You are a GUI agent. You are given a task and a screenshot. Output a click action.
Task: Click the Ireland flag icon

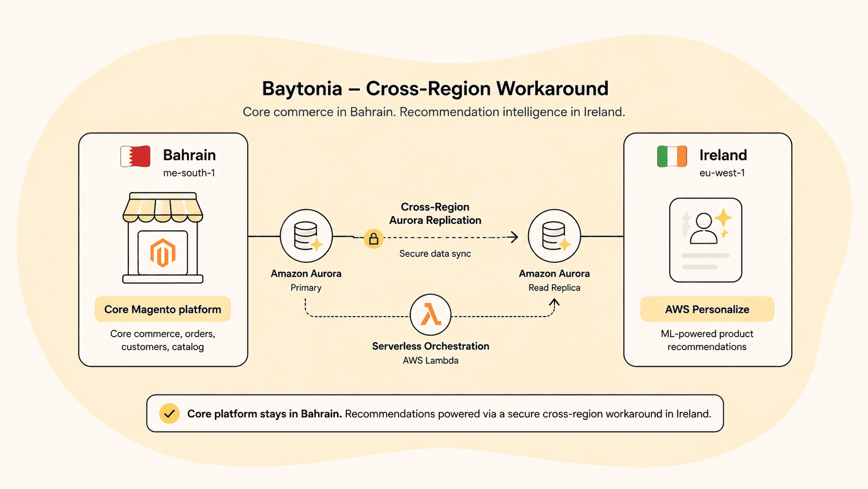[672, 156]
